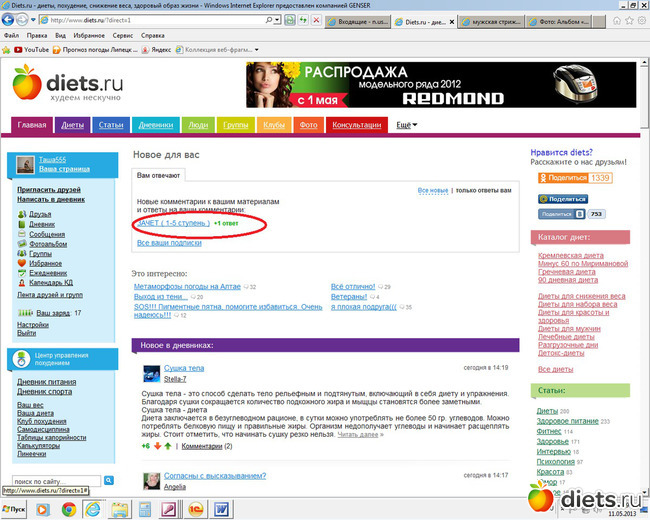Open the Кремлевская диета link
The height and width of the screenshot is (520, 650).
tap(571, 255)
